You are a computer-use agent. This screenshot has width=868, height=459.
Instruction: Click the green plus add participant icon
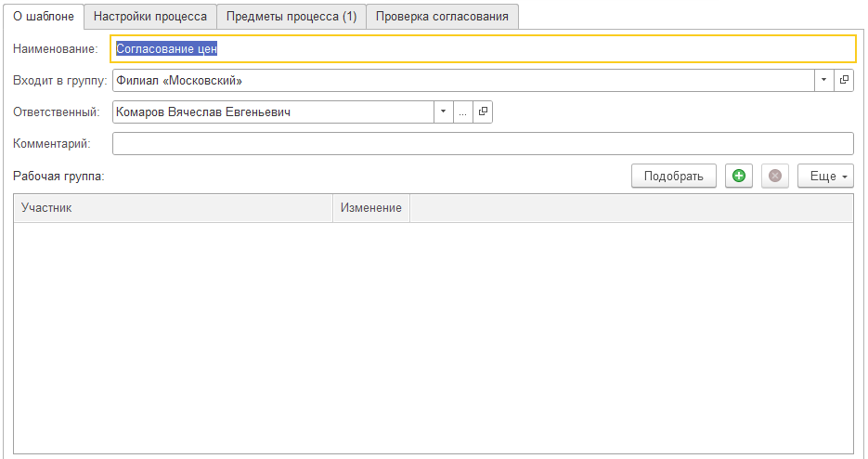[x=739, y=176]
